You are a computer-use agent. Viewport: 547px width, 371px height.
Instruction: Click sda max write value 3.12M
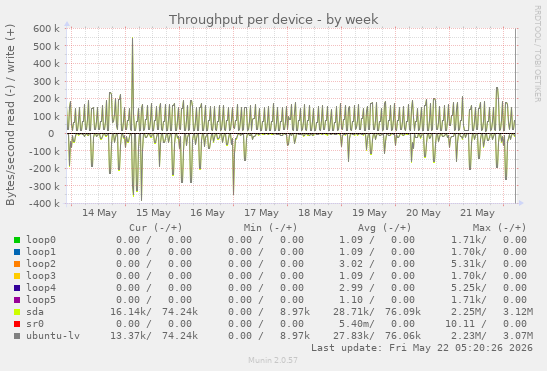tap(518, 312)
